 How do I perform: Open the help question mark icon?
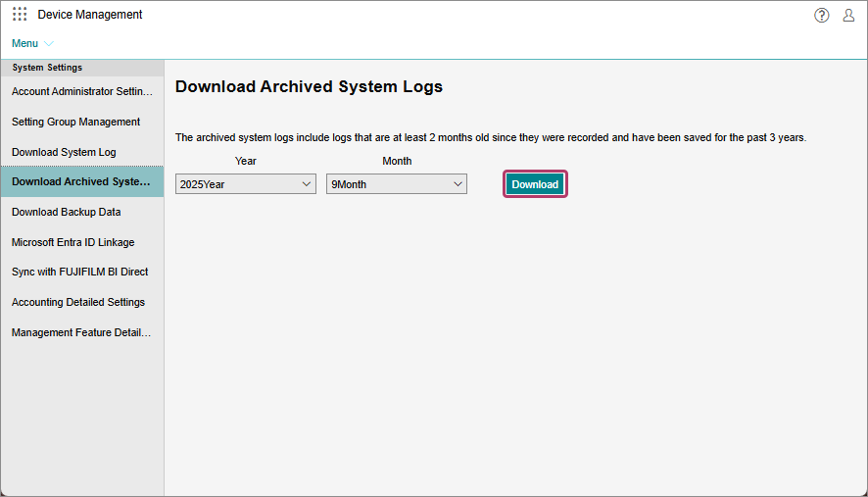point(822,15)
